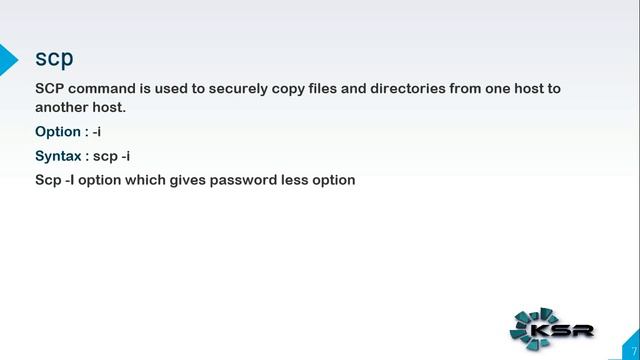
Task: Click the bold 'Syntax' label
Action: point(58,156)
